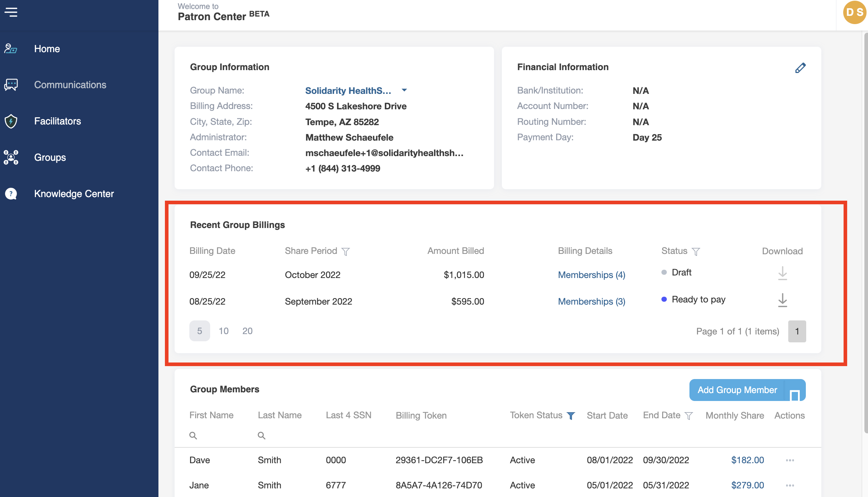Filter the End Date column
Image resolution: width=868 pixels, height=497 pixels.
click(688, 416)
